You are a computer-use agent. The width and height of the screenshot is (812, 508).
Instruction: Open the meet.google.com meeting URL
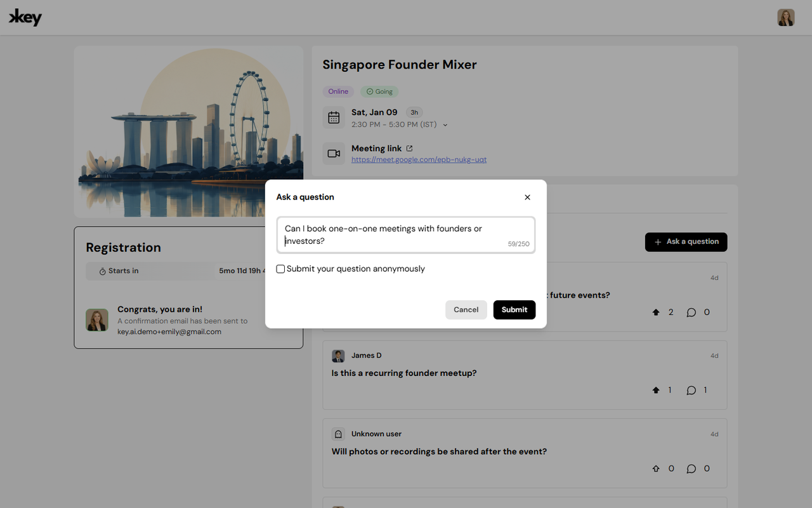[419, 160]
